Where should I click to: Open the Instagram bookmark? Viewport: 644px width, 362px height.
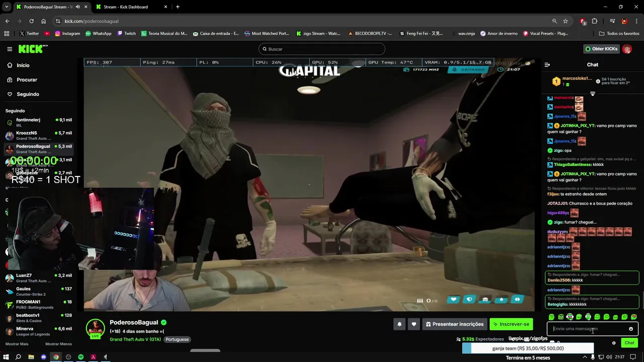67,34
